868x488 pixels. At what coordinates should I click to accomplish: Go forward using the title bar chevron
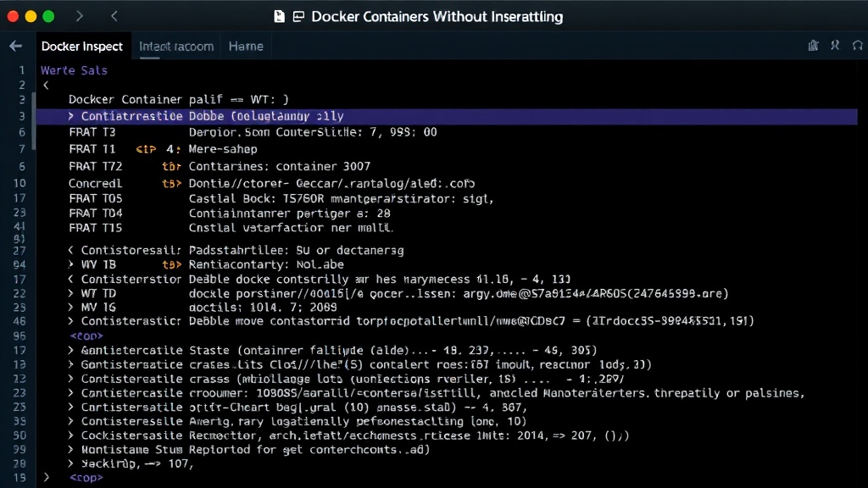80,17
